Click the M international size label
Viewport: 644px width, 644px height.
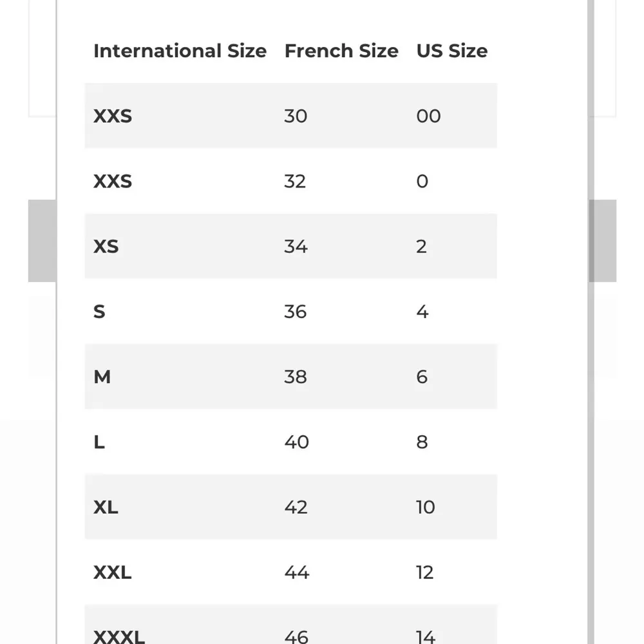[x=102, y=377]
